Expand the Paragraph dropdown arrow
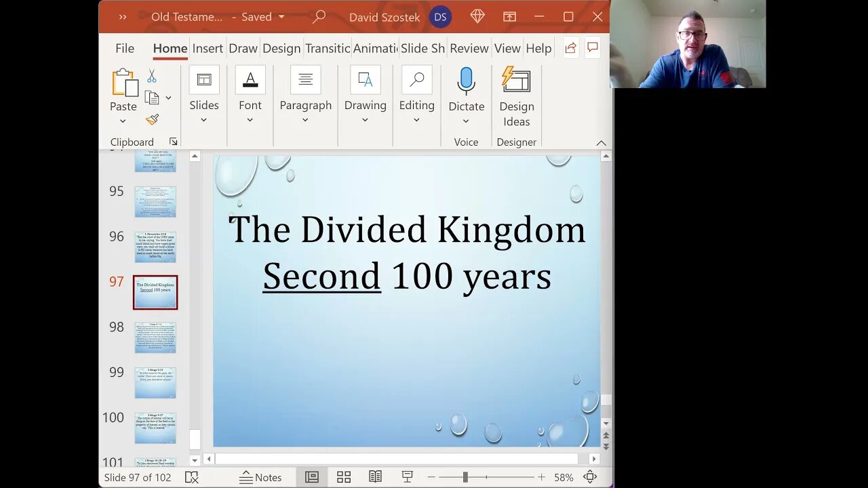The image size is (868, 488). pos(305,121)
